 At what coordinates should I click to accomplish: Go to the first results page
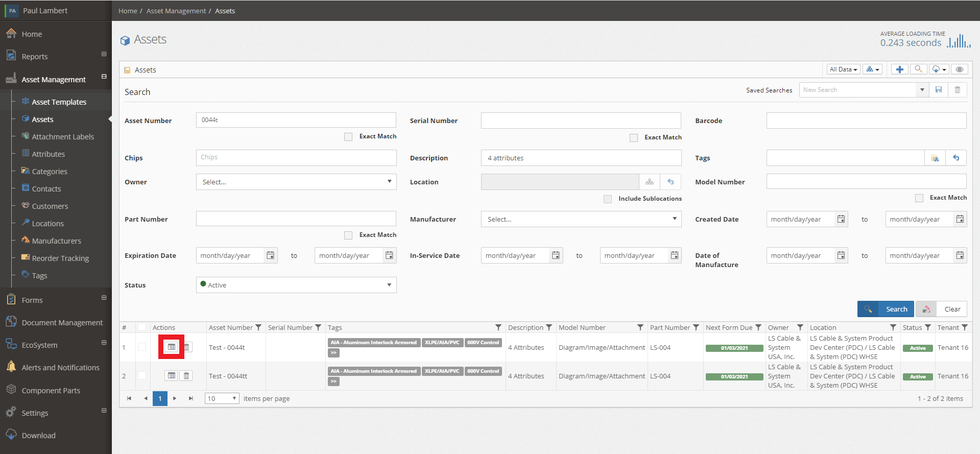tap(129, 398)
